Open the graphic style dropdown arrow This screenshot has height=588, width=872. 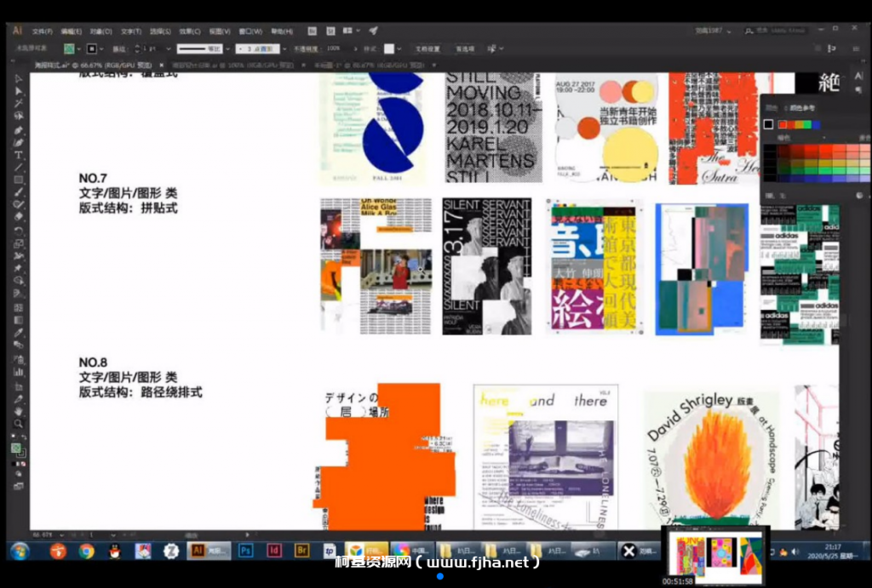click(x=399, y=49)
